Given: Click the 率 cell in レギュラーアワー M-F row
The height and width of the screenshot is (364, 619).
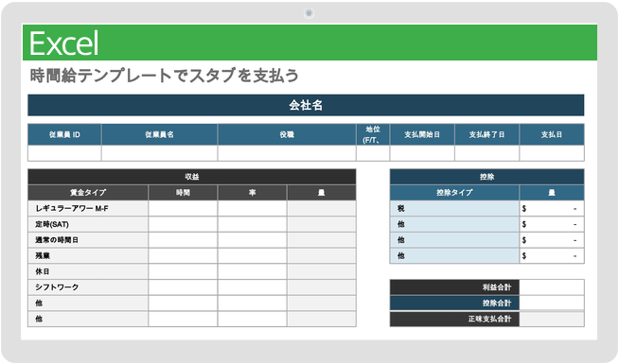Looking at the screenshot, I should (x=253, y=208).
